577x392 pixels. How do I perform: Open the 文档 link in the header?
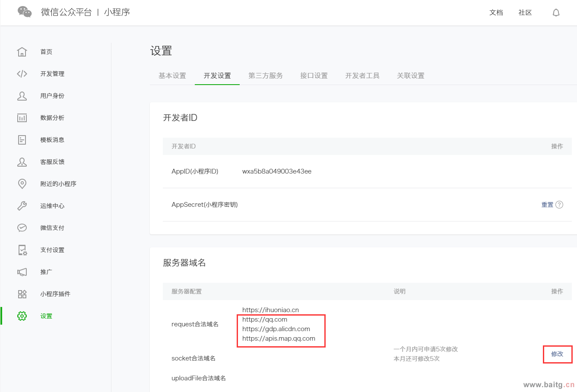click(x=496, y=13)
